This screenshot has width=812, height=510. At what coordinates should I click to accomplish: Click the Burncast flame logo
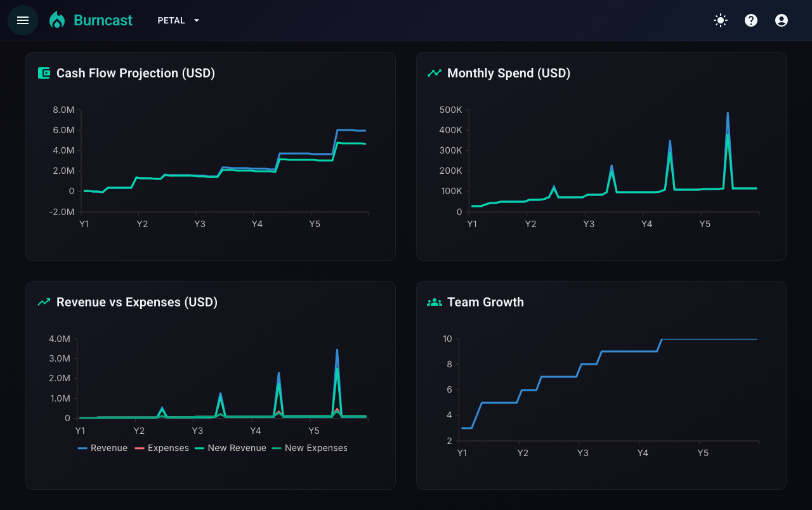(57, 20)
